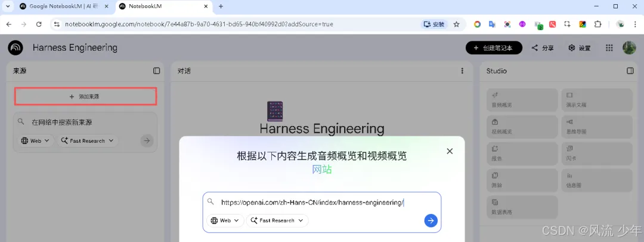Open the 对话 panel more options menu

(463, 71)
